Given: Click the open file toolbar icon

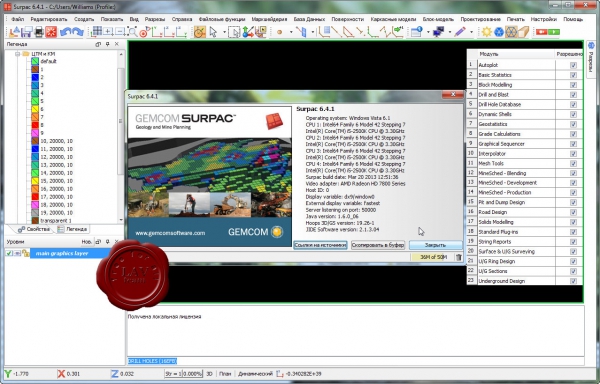Looking at the screenshot, I should tap(14, 32).
